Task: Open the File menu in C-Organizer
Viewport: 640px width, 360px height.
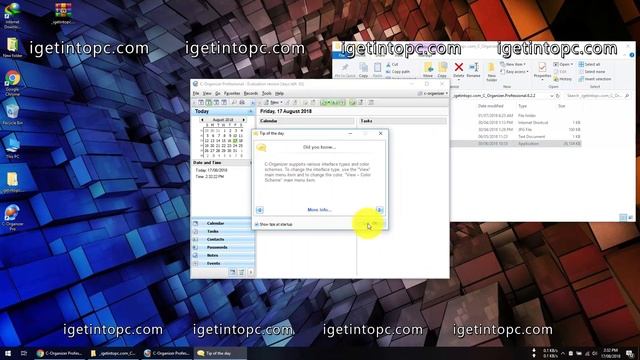Action: point(196,93)
